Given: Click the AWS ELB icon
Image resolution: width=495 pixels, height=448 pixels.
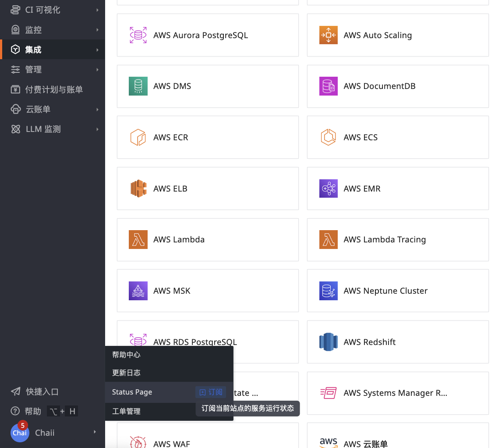Looking at the screenshot, I should coord(138,188).
